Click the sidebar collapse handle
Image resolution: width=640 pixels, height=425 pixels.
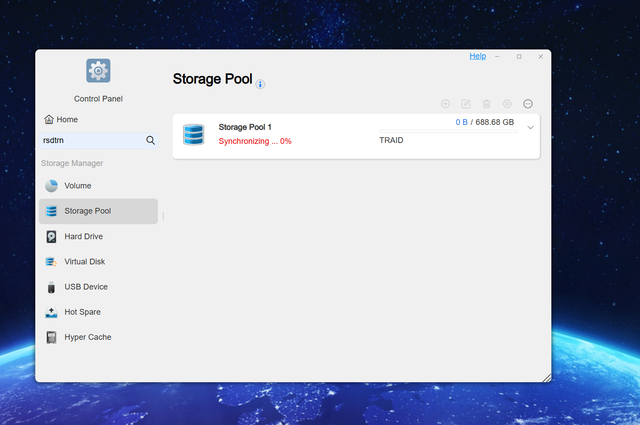coord(163,216)
